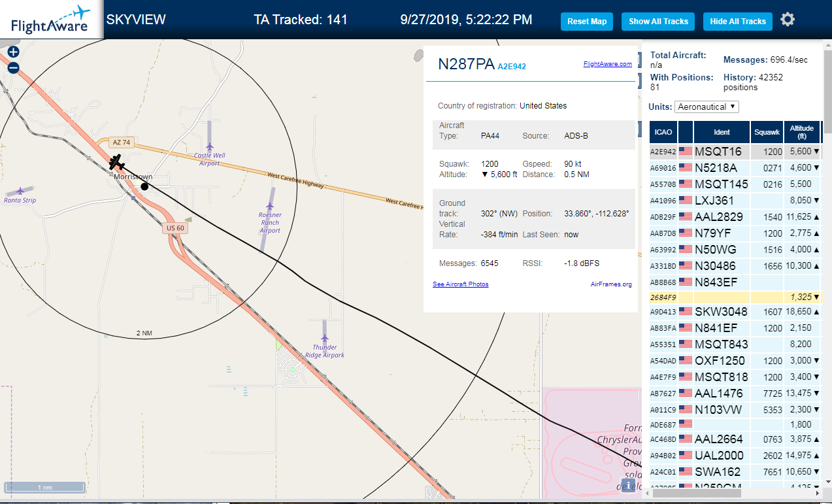Viewport: 832px width, 504px height.
Task: Click the Reset Map button
Action: click(x=587, y=22)
